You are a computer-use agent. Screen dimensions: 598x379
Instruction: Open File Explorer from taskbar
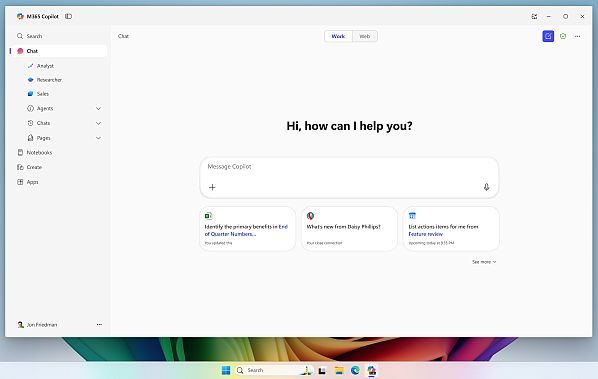click(339, 370)
